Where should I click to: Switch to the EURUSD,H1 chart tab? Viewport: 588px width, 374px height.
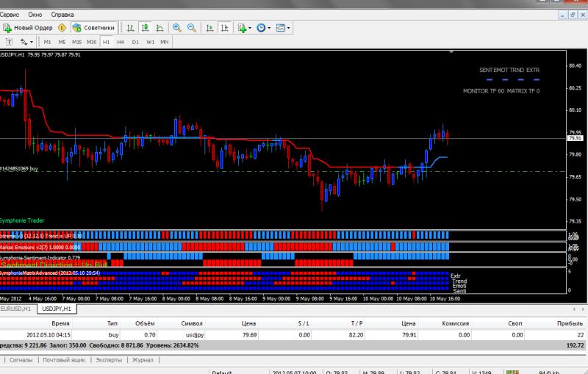point(15,309)
